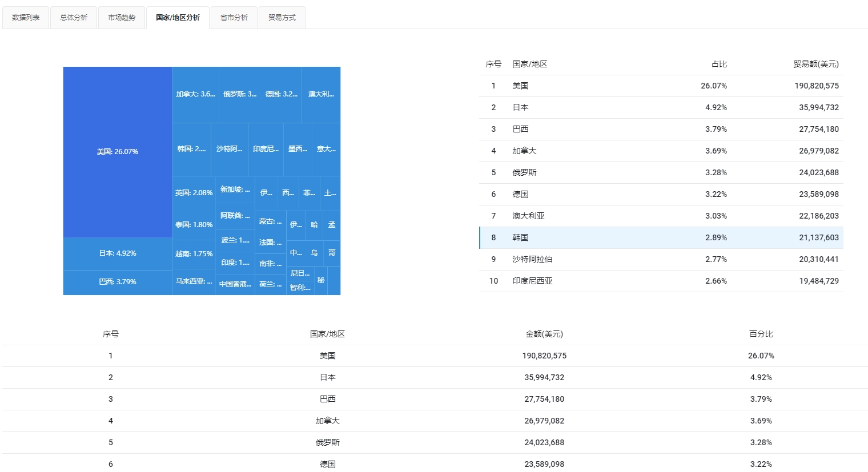The height and width of the screenshot is (472, 868).
Task: Click the 越南: 1.75% treemap cell
Action: tap(194, 254)
